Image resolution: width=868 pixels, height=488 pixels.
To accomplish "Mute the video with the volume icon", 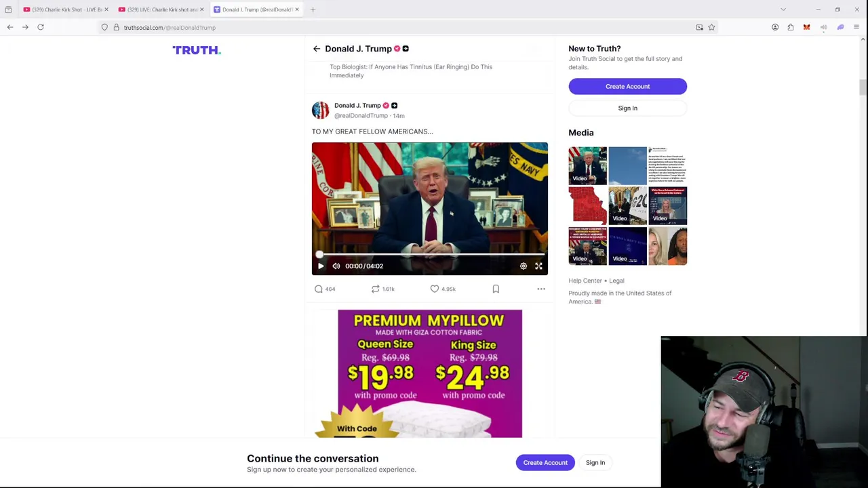I will click(336, 266).
